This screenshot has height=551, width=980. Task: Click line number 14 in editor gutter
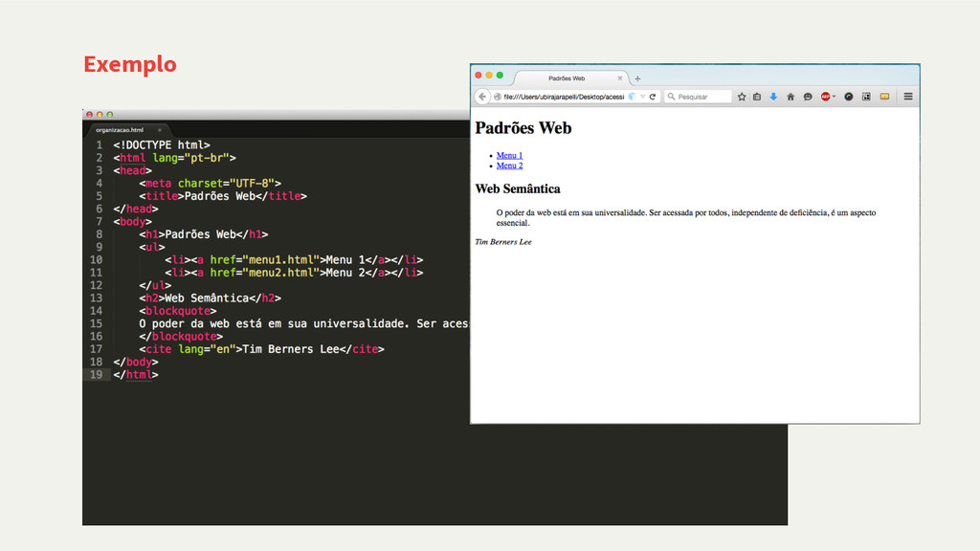(x=96, y=311)
